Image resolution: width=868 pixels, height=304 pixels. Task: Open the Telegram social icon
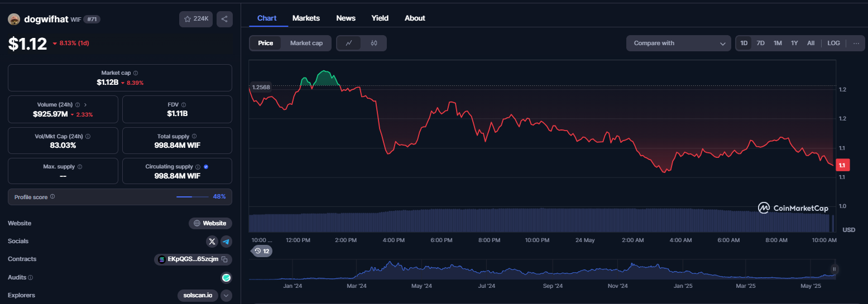(226, 242)
